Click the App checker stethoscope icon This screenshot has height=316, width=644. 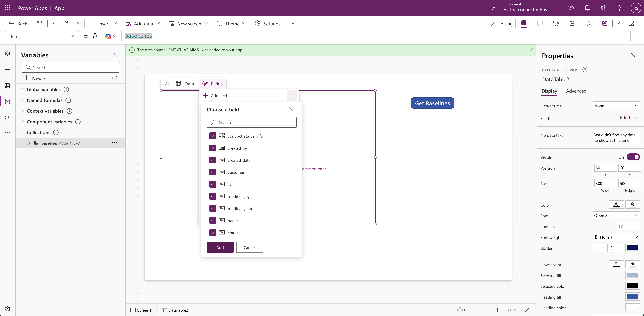(x=556, y=24)
